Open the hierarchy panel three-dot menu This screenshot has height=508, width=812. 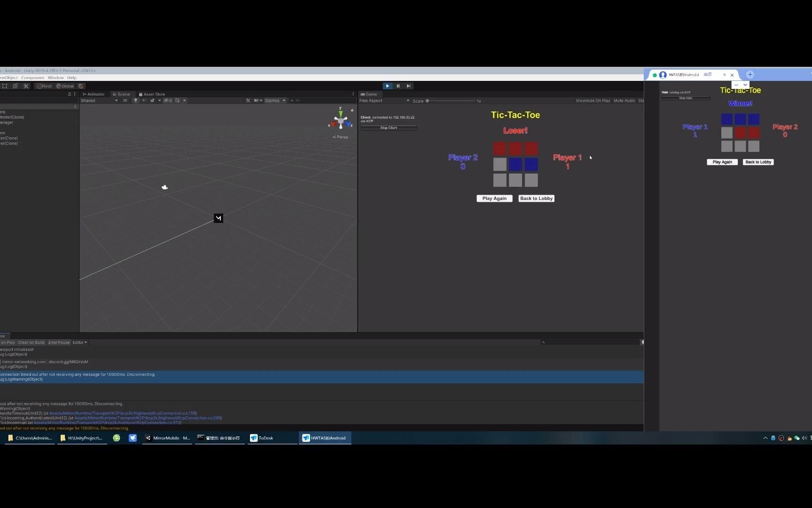tap(74, 94)
